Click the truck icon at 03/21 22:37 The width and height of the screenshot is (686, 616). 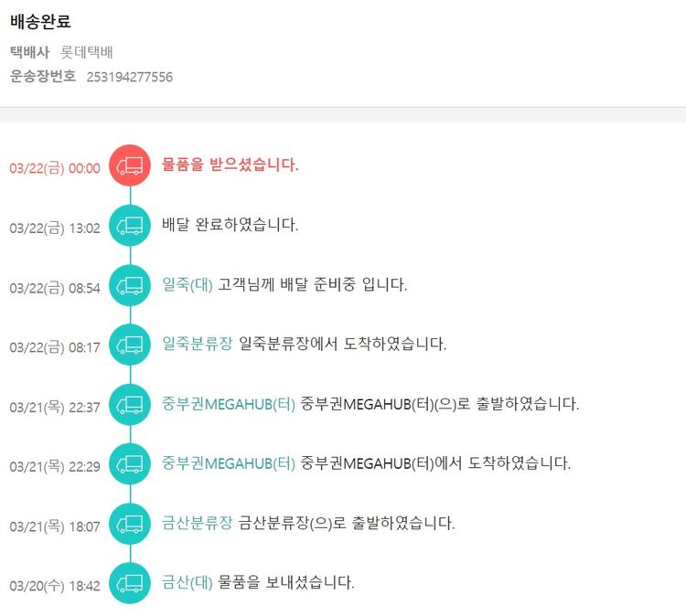(x=130, y=405)
